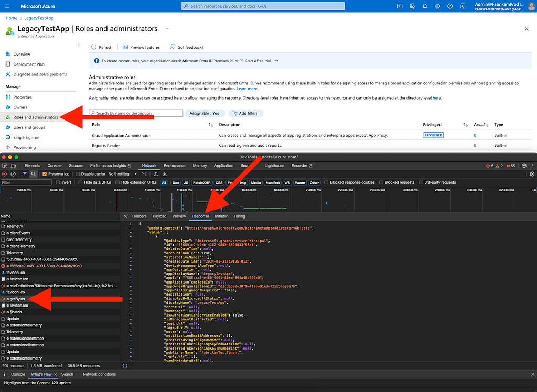Viewport: 537px width, 392px height.
Task: Check the Invert filter checkbox
Action: click(x=58, y=182)
